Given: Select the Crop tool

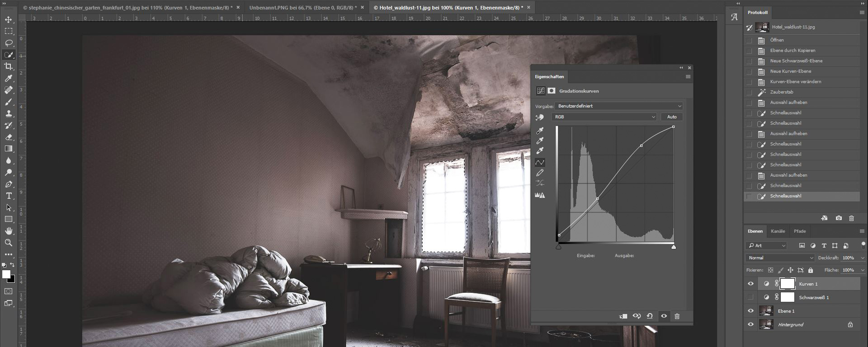Looking at the screenshot, I should point(9,66).
